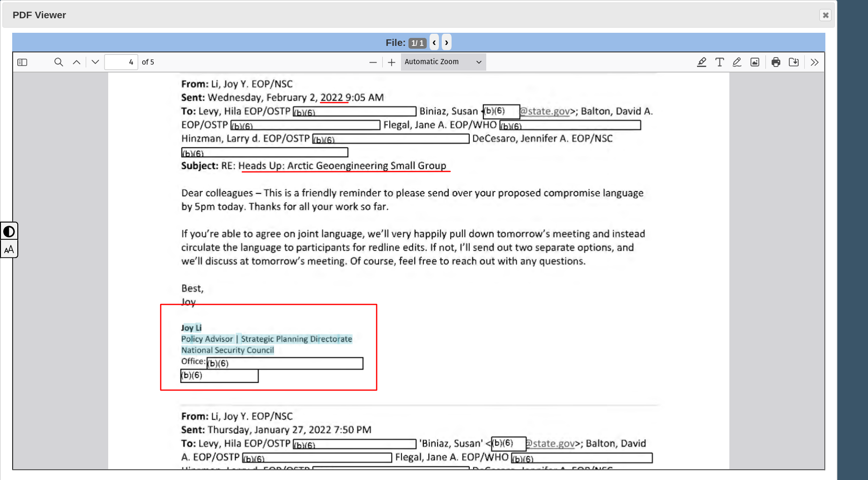The width and height of the screenshot is (868, 480).
Task: Go to the previous file
Action: coord(434,43)
